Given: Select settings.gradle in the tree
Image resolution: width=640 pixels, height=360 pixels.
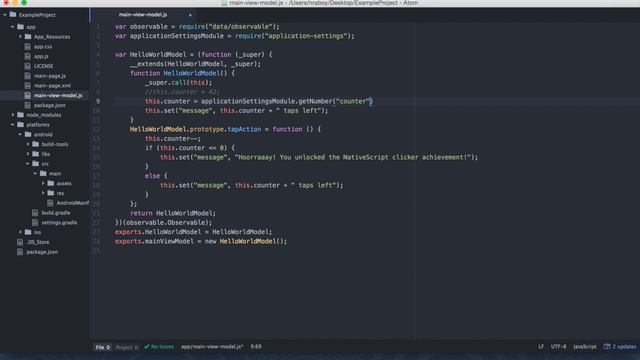Looking at the screenshot, I should pyautogui.click(x=59, y=222).
